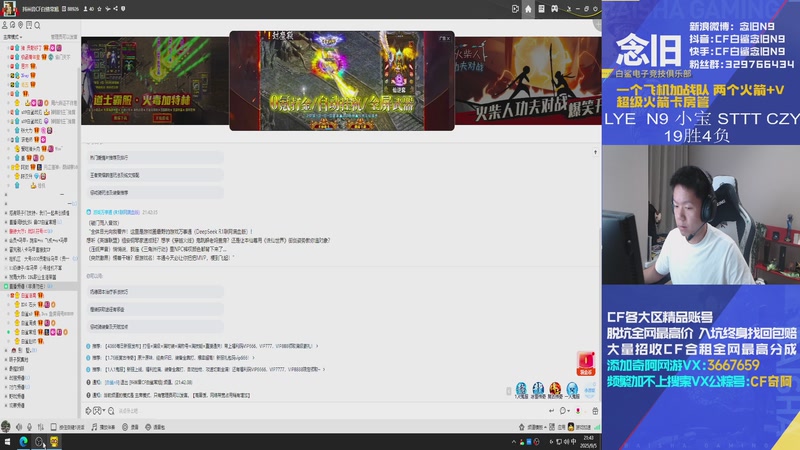This screenshot has height=450, width=800.
Task: Click the recording button in bottom bar
Action: pos(130,427)
